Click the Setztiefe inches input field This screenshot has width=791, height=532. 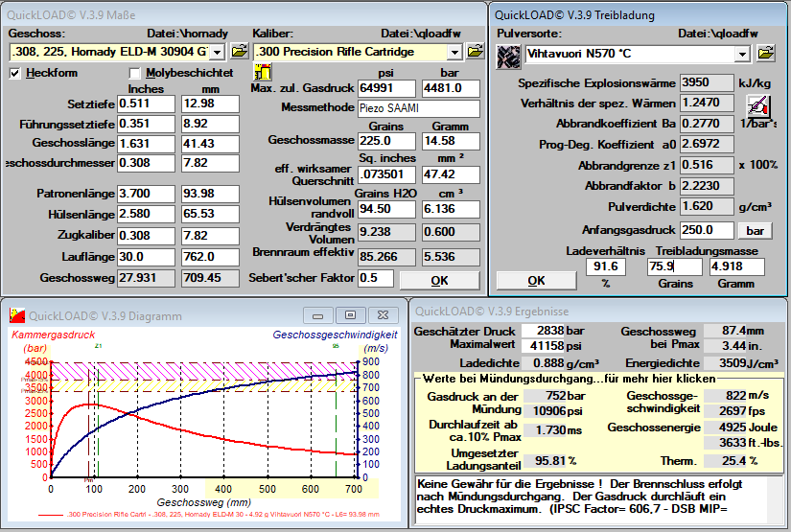coord(146,104)
